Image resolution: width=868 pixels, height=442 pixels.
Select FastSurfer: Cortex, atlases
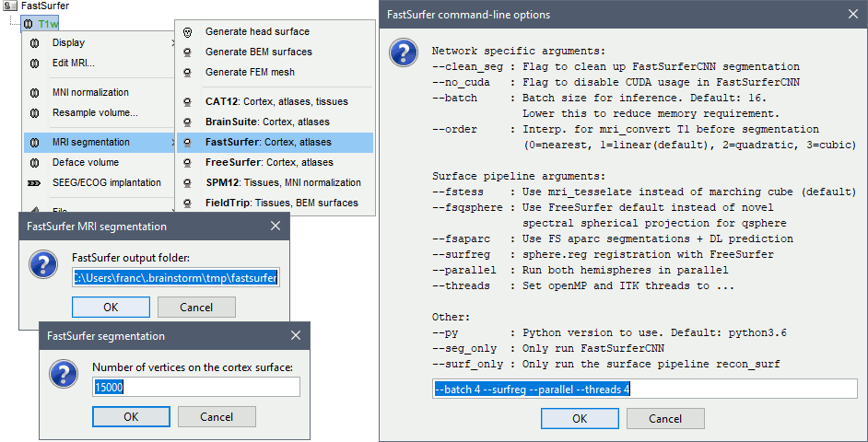tap(268, 142)
